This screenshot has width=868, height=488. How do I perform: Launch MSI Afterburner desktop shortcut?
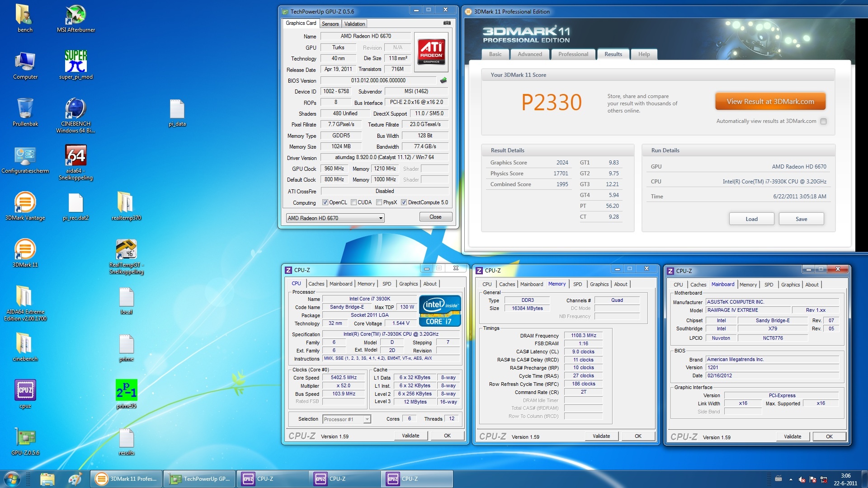click(x=75, y=18)
